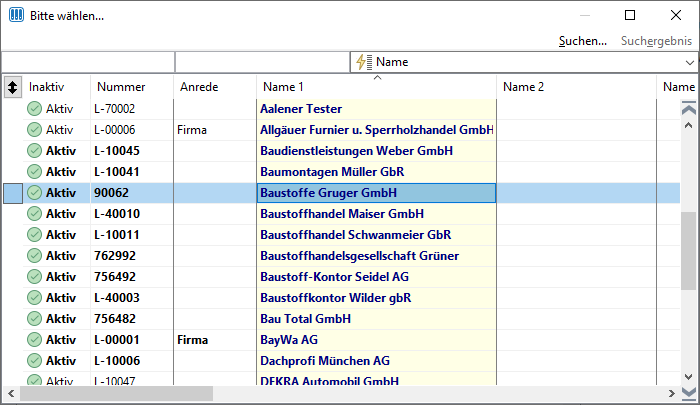Click the lightning filter icon beside Name
Viewport: 700px width, 405px height.
pos(364,62)
